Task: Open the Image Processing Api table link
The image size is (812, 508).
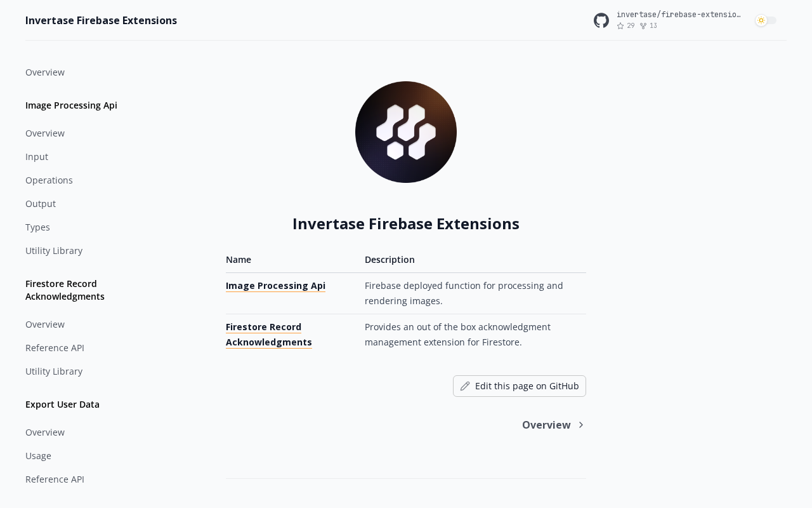Action: (275, 286)
